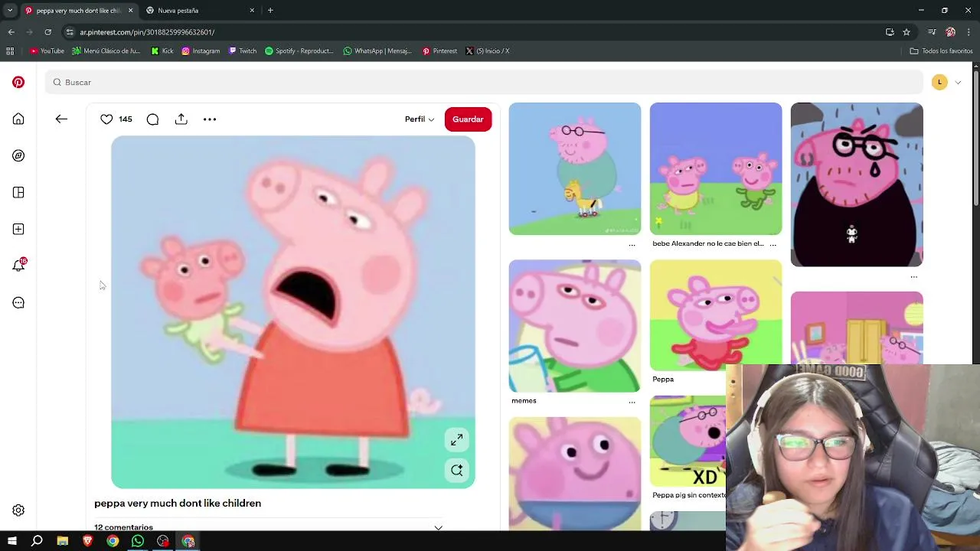980x551 pixels.
Task: Open crying Daddy Pig pin thumbnail
Action: click(857, 184)
